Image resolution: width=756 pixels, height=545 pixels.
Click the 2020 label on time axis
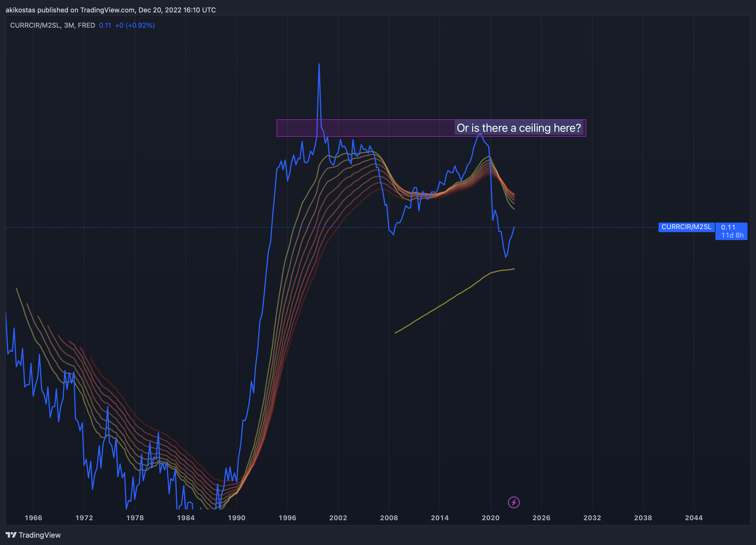click(491, 518)
